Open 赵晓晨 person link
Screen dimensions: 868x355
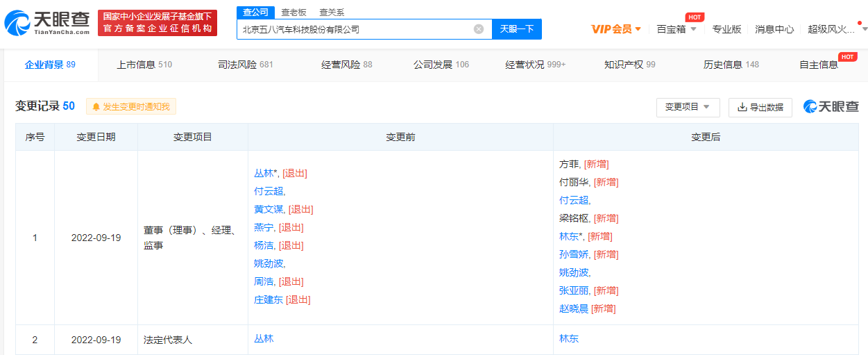(x=574, y=308)
